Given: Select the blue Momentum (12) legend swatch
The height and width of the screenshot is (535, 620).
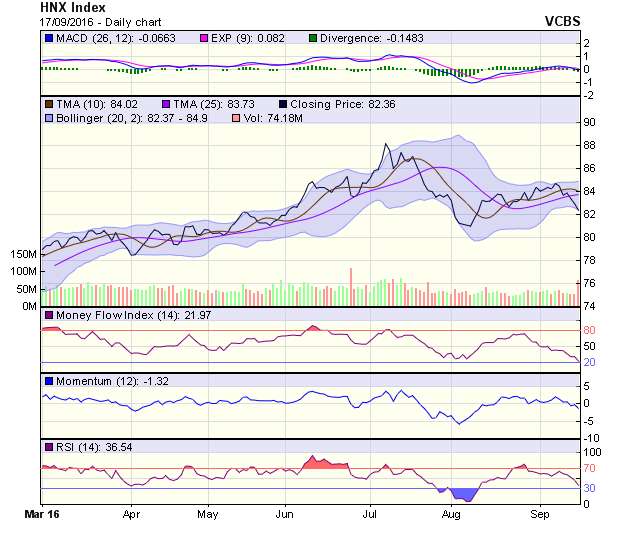Looking at the screenshot, I should 49,381.
